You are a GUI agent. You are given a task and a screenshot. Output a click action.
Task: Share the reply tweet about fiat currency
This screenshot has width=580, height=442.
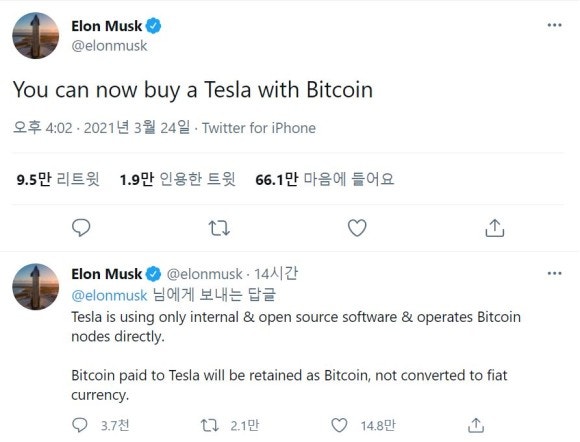476,425
